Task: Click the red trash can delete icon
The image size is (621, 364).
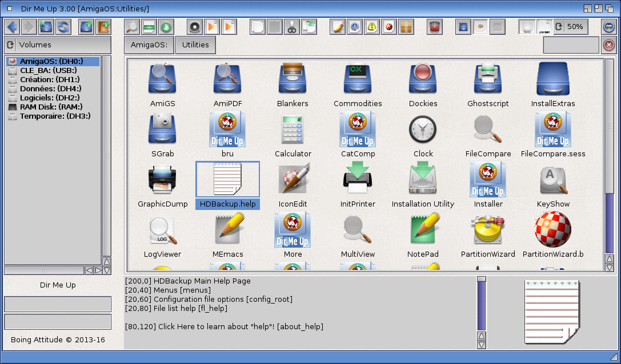Action: pos(435,26)
